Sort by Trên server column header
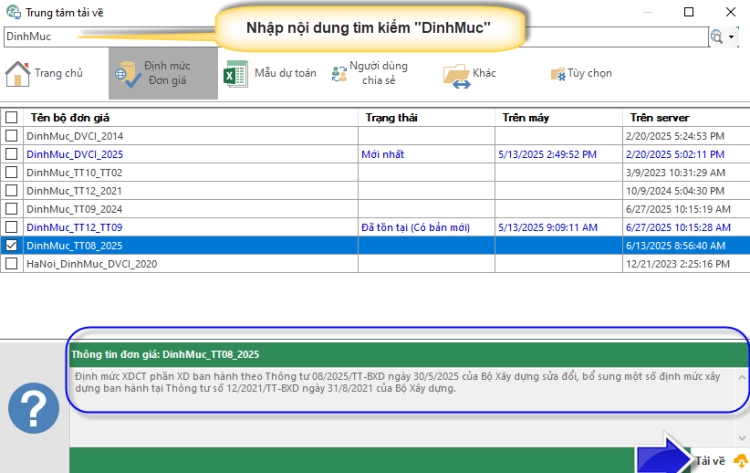Viewport: 750px width, 473px height. pos(686,118)
